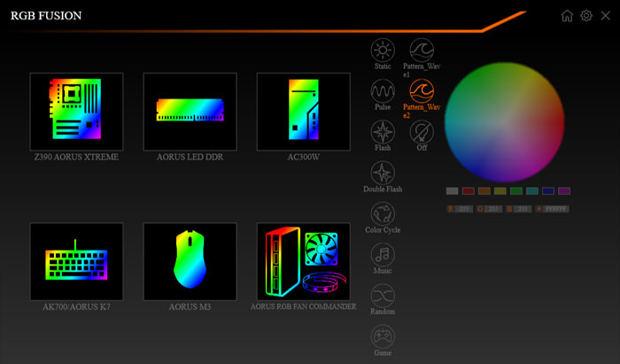Select the Pattern_Wave1 lighting mode
This screenshot has height=364, width=620.
pos(422,50)
